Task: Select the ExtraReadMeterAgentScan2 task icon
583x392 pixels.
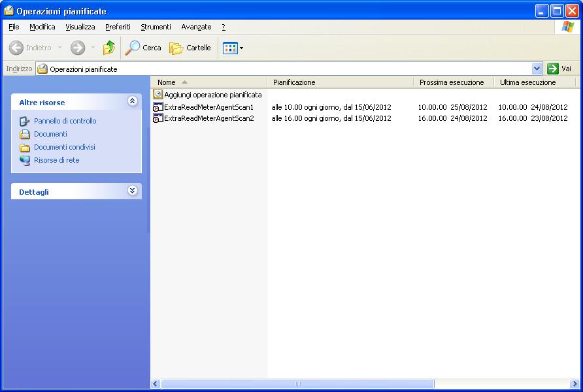Action: coord(158,118)
